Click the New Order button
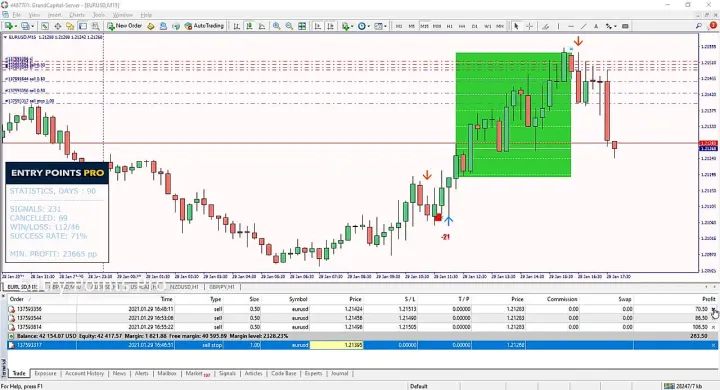The width and height of the screenshot is (720, 390). 124,26
